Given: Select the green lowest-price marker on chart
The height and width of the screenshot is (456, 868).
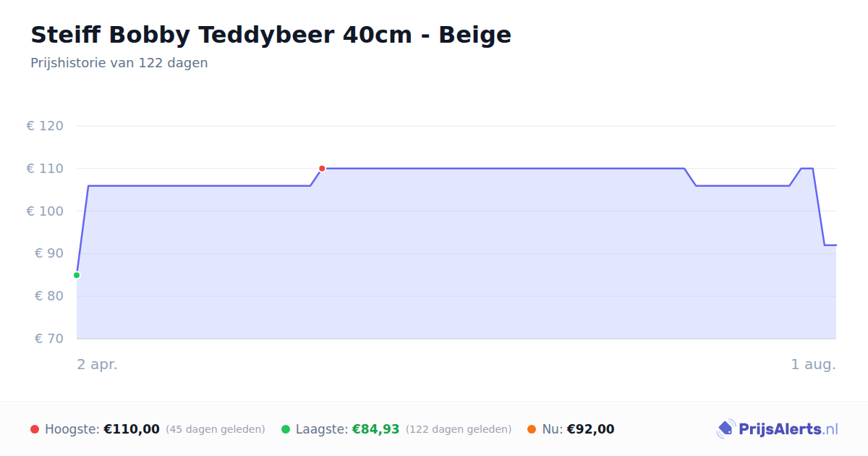Looking at the screenshot, I should pos(77,275).
